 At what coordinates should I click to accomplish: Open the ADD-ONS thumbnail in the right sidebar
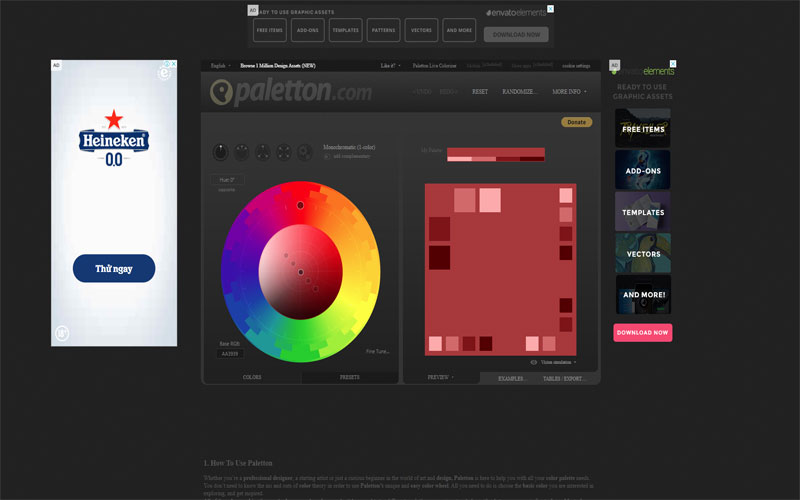pos(643,170)
